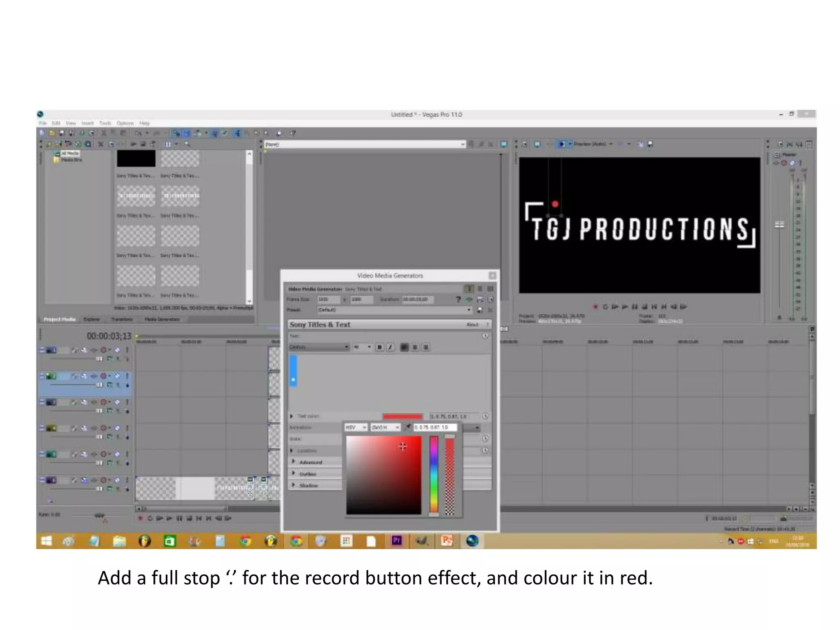This screenshot has width=840, height=630.
Task: Toggle bold text in Titles & Text
Action: pyautogui.click(x=379, y=347)
